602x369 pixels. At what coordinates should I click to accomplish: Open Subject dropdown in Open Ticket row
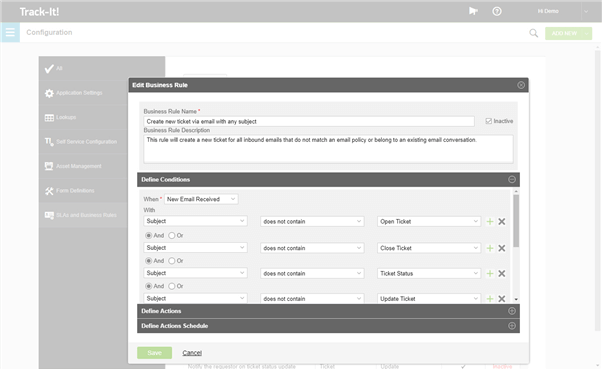point(195,221)
